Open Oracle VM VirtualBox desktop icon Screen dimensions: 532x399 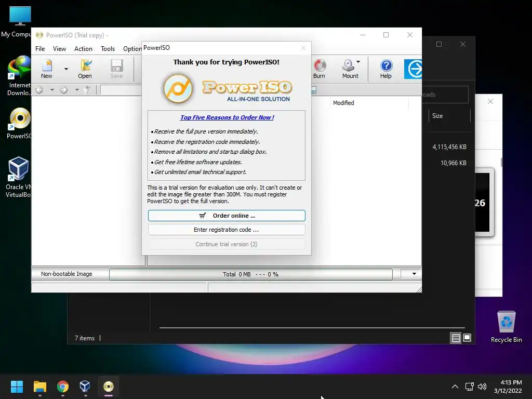point(19,177)
